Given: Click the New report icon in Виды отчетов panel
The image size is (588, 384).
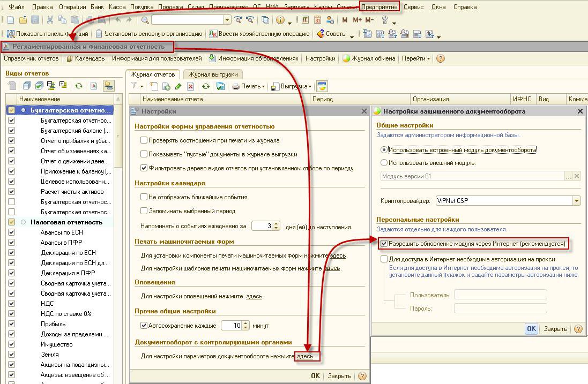Looking at the screenshot, I should pos(12,86).
